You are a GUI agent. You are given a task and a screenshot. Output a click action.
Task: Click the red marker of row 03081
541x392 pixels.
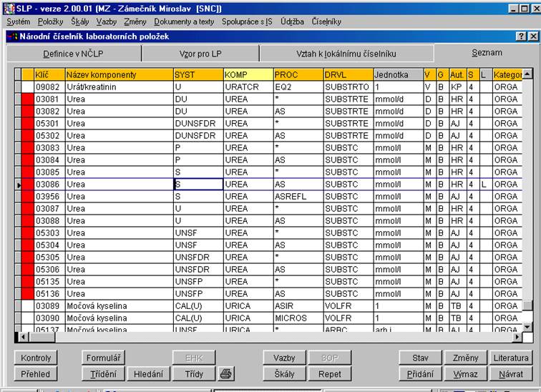[x=28, y=99]
